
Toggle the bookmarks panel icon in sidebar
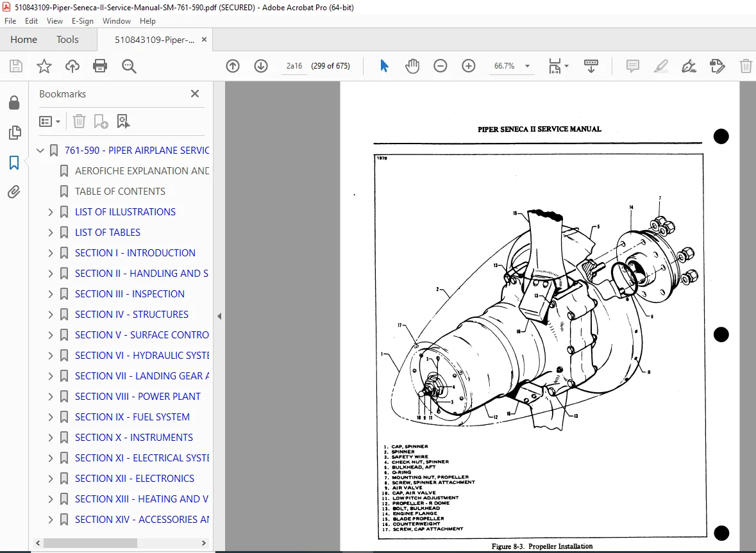coord(14,162)
